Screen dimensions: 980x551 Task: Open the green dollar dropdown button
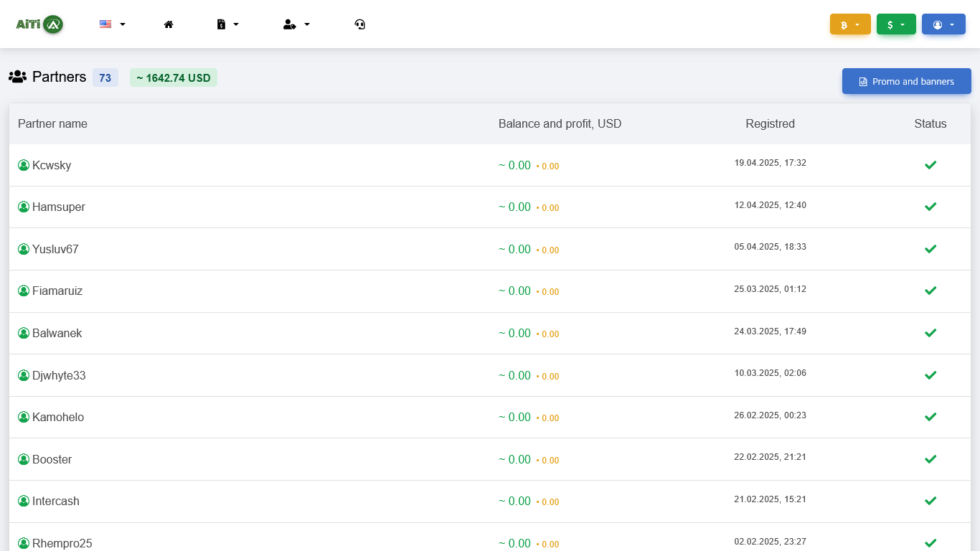tap(896, 24)
